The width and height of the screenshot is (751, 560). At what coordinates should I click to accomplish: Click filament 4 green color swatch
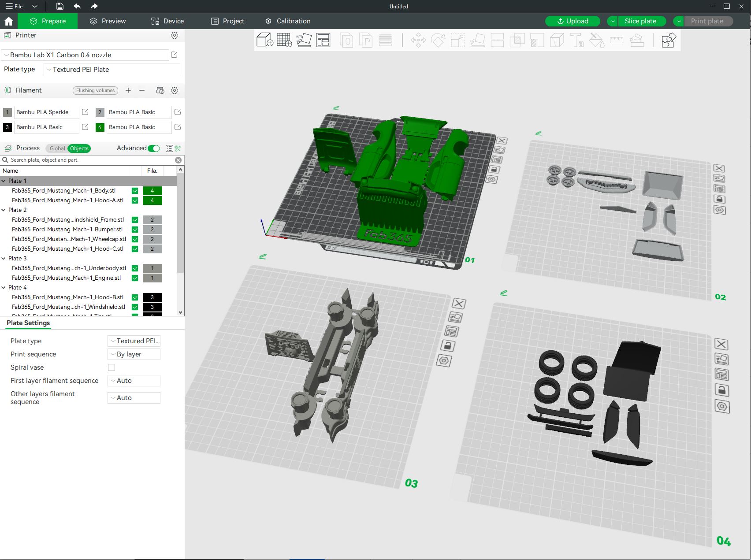coord(100,127)
